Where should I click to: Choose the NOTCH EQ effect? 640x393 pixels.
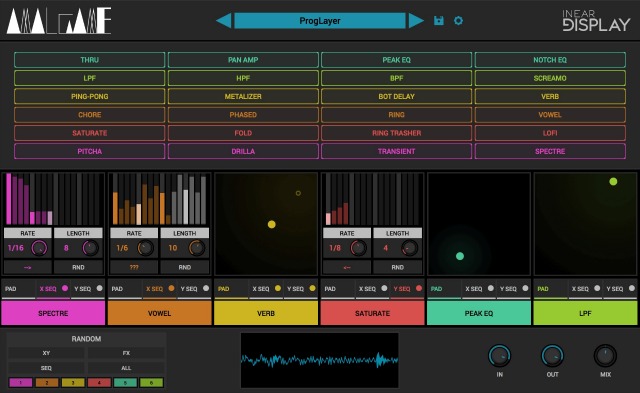[550, 60]
